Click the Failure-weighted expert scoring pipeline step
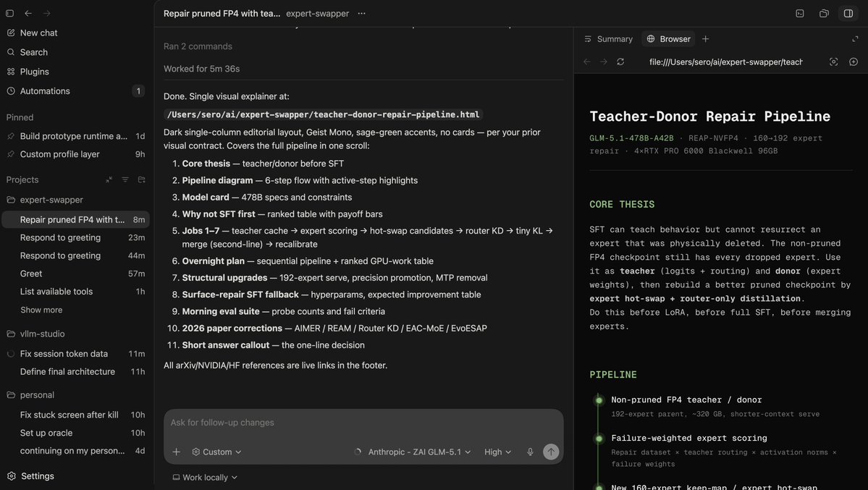Image resolution: width=868 pixels, height=490 pixels. 688,438
